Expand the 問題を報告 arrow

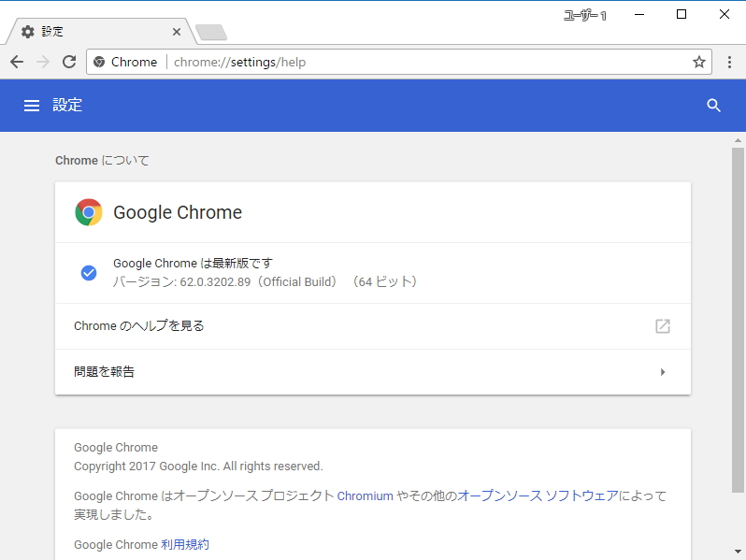663,372
